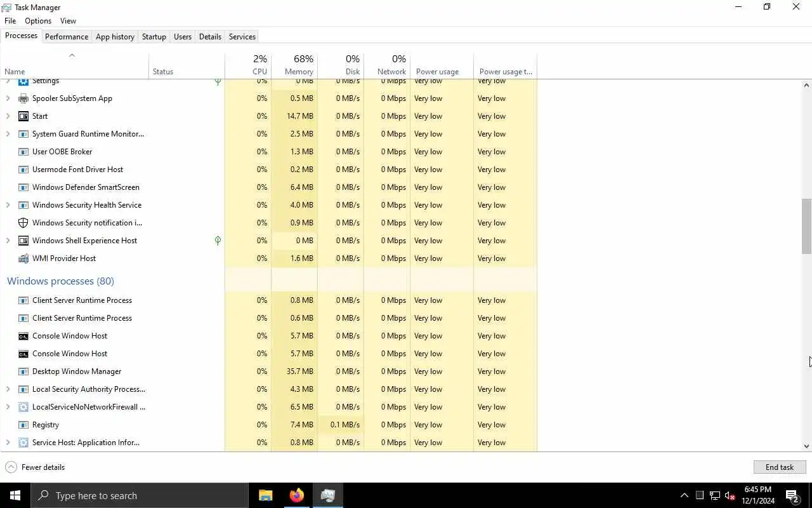
Task: Click the Windows Security Health Service icon
Action: [23, 205]
